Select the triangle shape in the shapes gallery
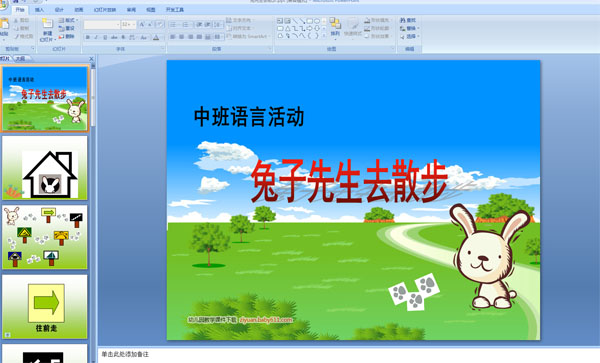The height and width of the screenshot is (363, 600). (x=288, y=28)
